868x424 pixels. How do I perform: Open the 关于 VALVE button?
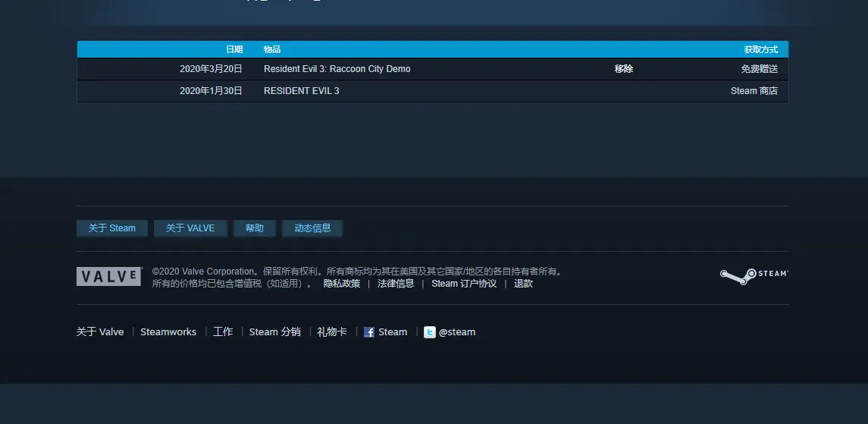(190, 228)
